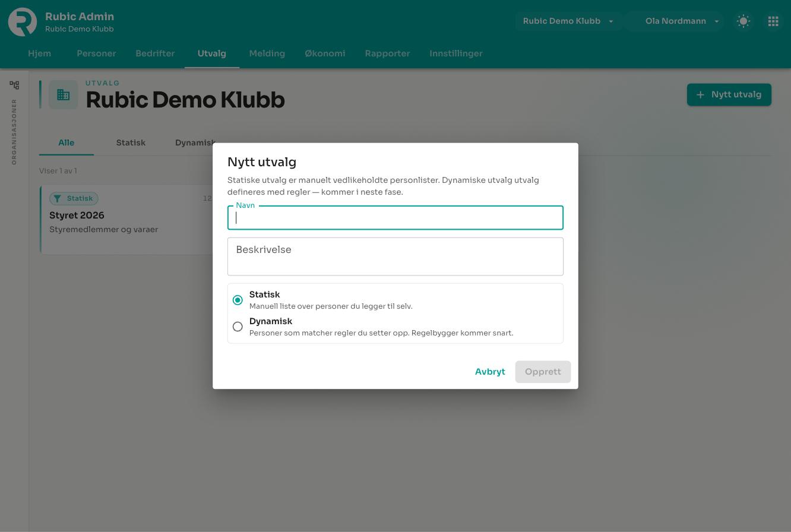Image resolution: width=791 pixels, height=532 pixels.
Task: Go to the Personer menu item
Action: [96, 53]
